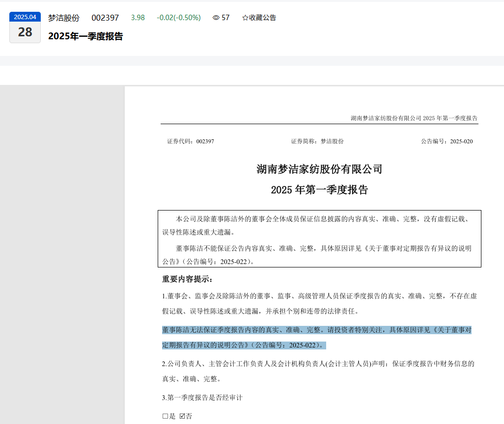Click the highlighted line 定期报告有异议的说明公告
This screenshot has height=424, width=504.
coord(244,345)
